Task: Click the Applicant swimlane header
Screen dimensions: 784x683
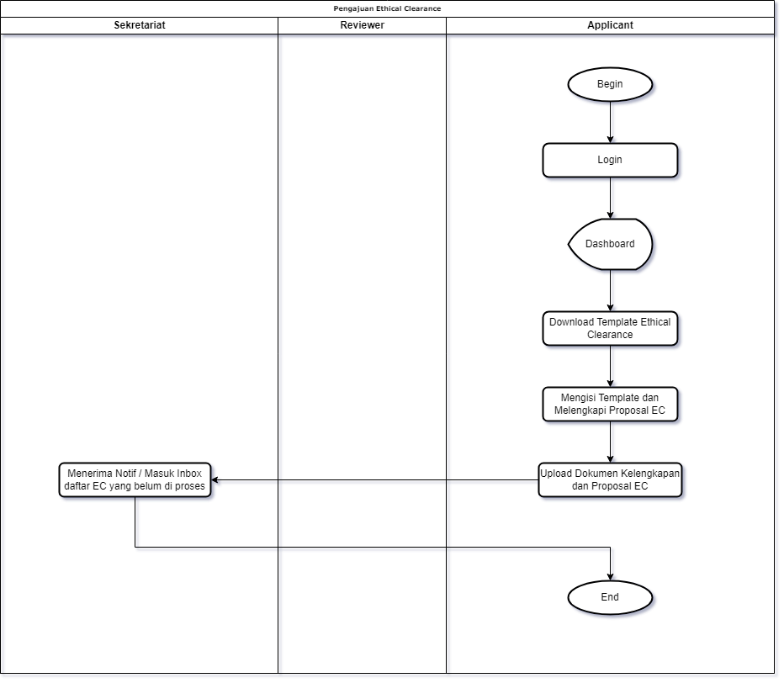Action: pos(610,25)
